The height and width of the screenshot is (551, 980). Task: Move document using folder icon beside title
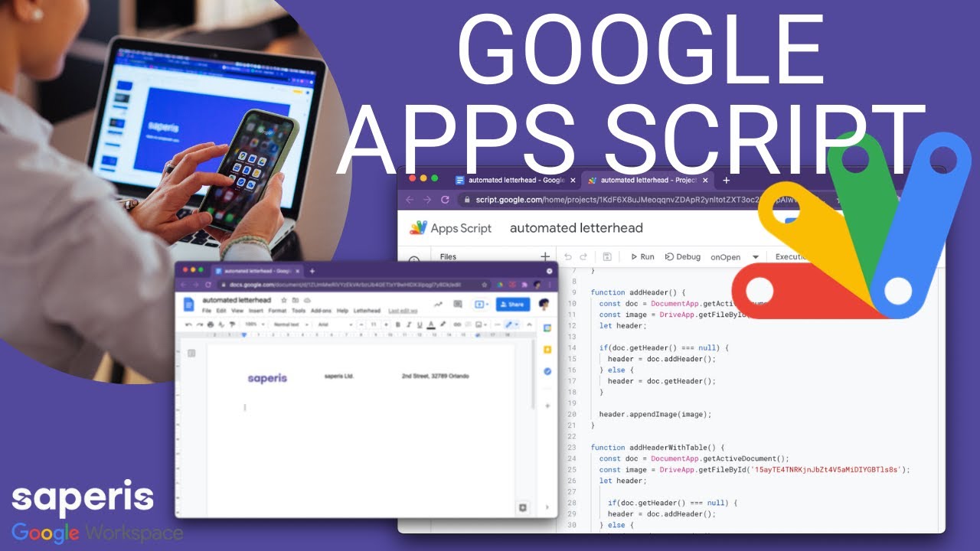coord(296,301)
